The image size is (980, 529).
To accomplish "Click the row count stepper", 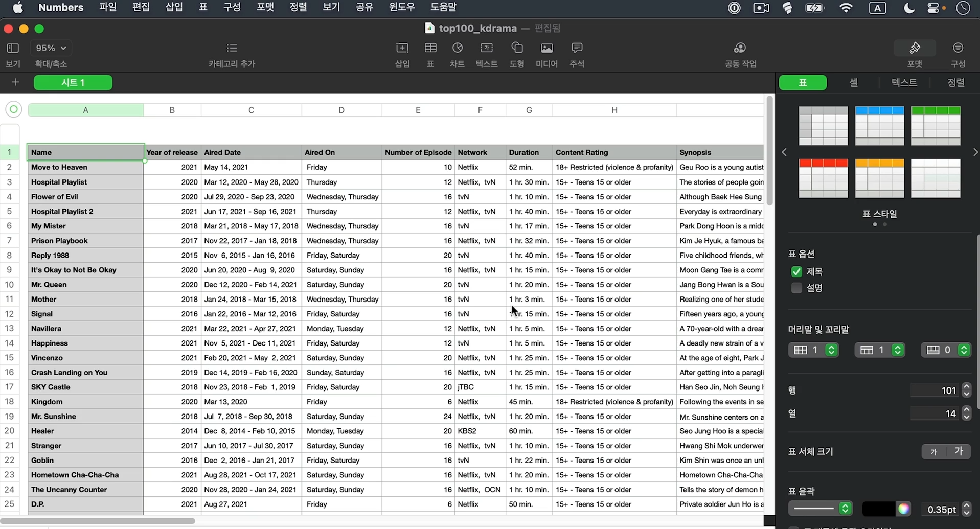I will pyautogui.click(x=966, y=390).
